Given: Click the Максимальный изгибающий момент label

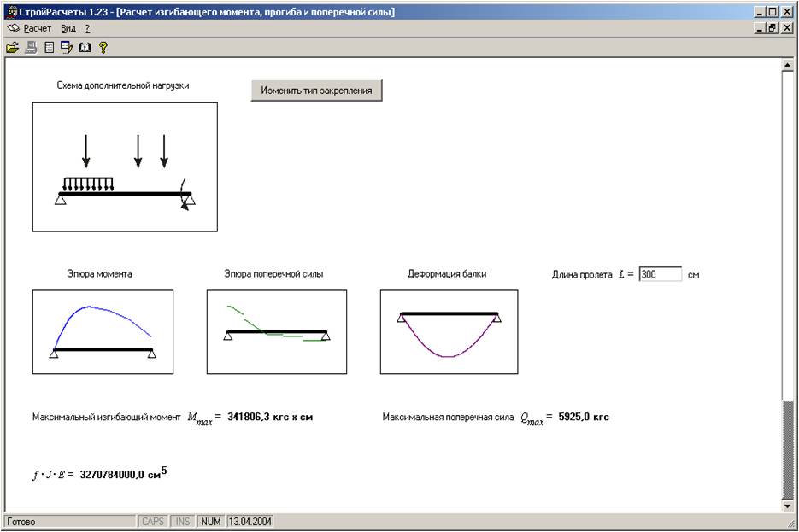Looking at the screenshot, I should click(x=107, y=417).
